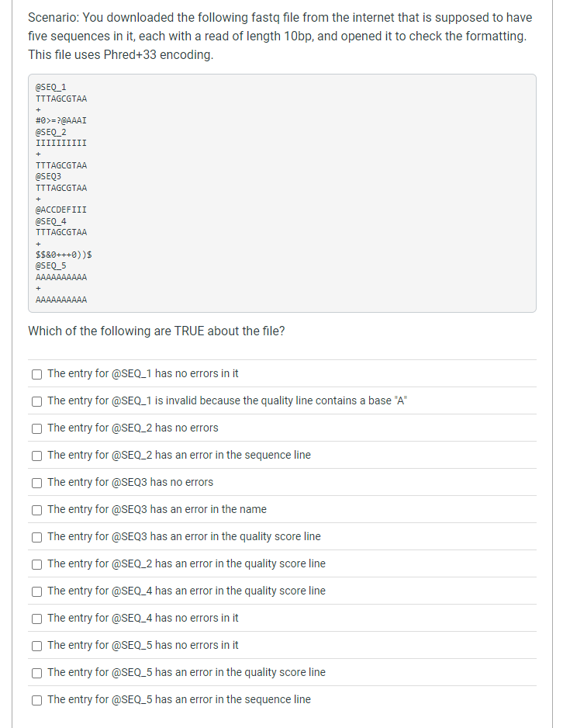563x728 pixels.
Task: Check "The entry for @SEQ_1 has no errors in it"
Action: [x=36, y=374]
